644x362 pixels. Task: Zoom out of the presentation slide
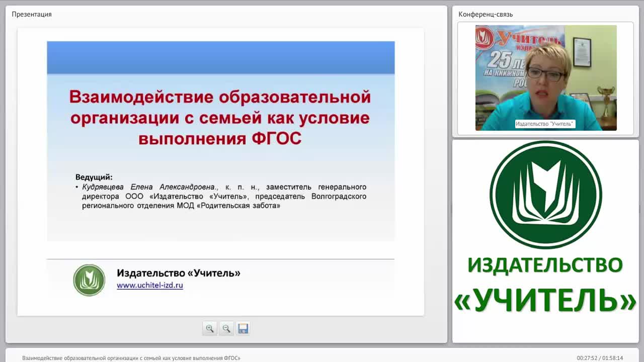(x=226, y=328)
